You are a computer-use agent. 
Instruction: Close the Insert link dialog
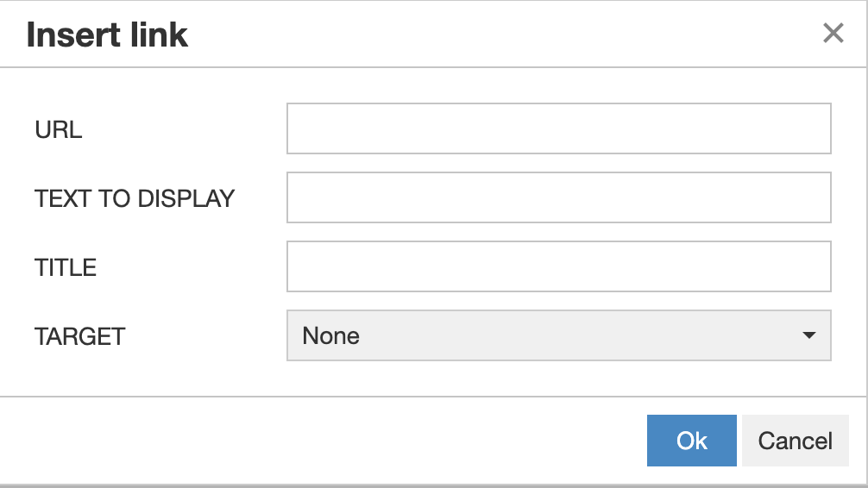833,34
